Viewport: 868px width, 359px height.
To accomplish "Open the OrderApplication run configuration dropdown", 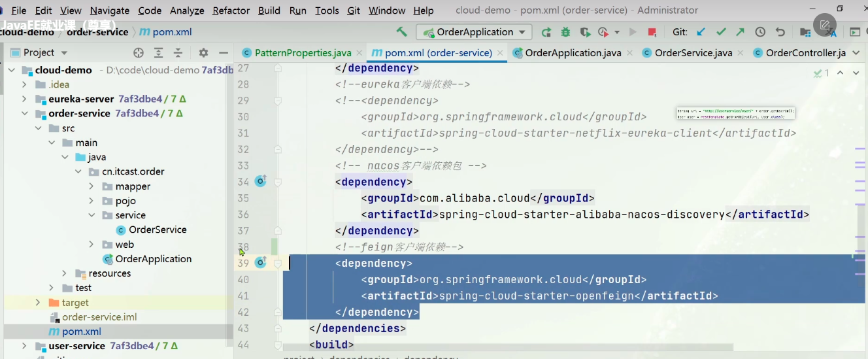I will pos(475,32).
